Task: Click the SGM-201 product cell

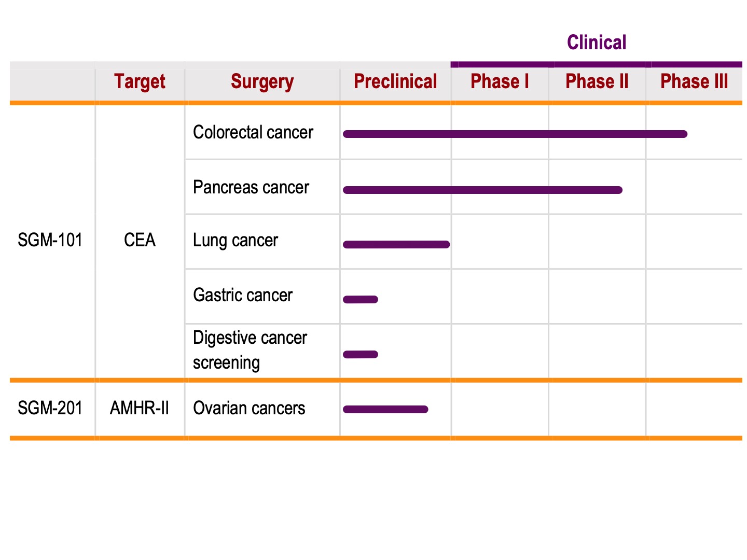Action: point(50,408)
